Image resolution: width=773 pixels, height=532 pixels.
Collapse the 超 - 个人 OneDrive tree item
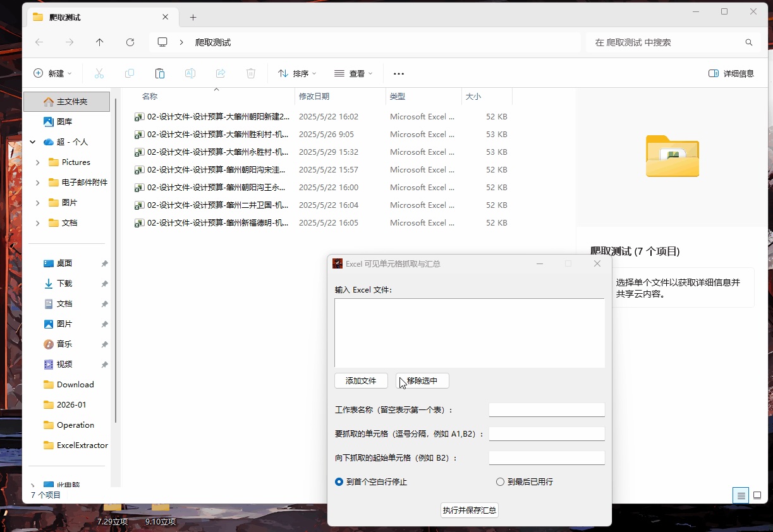click(x=33, y=142)
